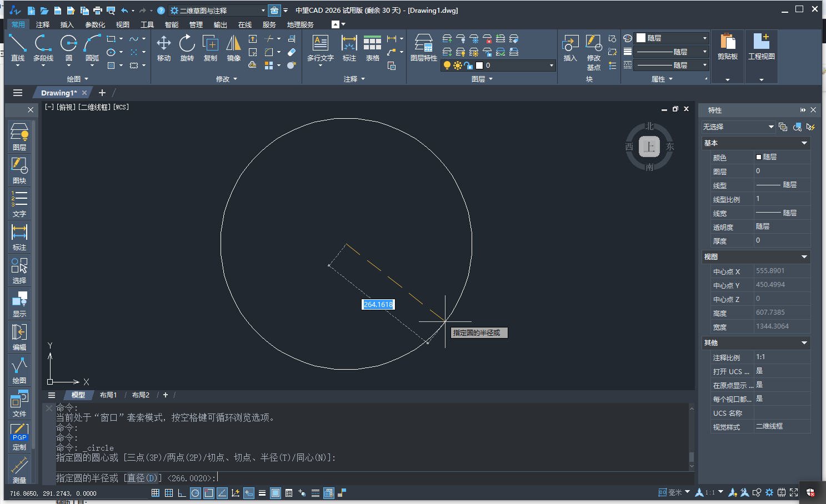Screen dimensions: 826x504
Task: Click the Save icon in quick access toolbar
Action: (57, 11)
